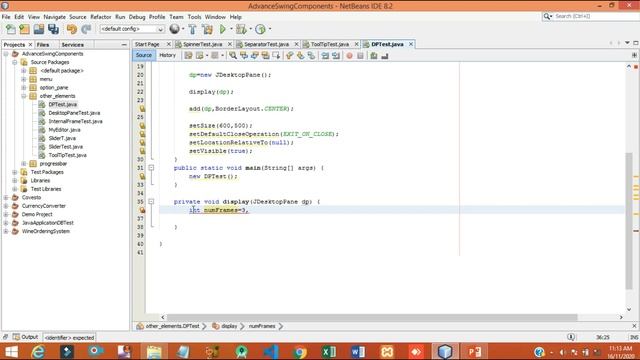Clean and Build the project

(207, 29)
